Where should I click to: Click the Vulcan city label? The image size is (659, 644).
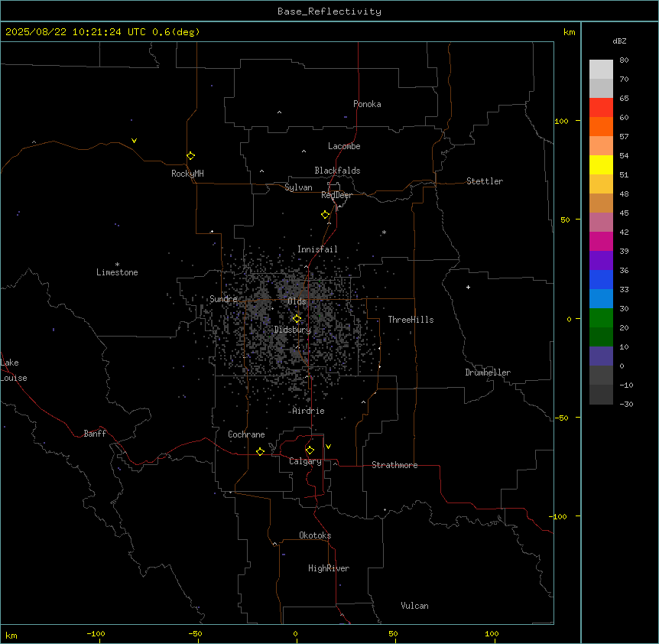point(415,606)
